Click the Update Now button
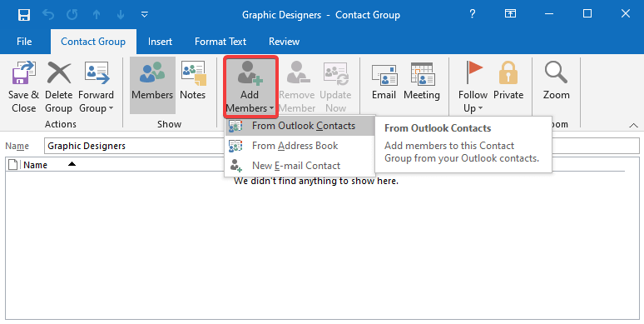Image resolution: width=644 pixels, height=324 pixels. point(335,87)
